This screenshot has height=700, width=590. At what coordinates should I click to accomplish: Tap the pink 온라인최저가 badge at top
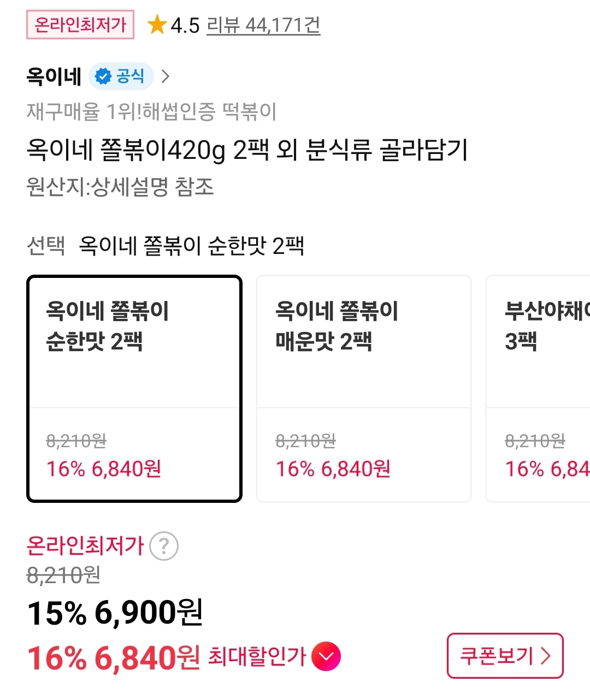[80, 25]
